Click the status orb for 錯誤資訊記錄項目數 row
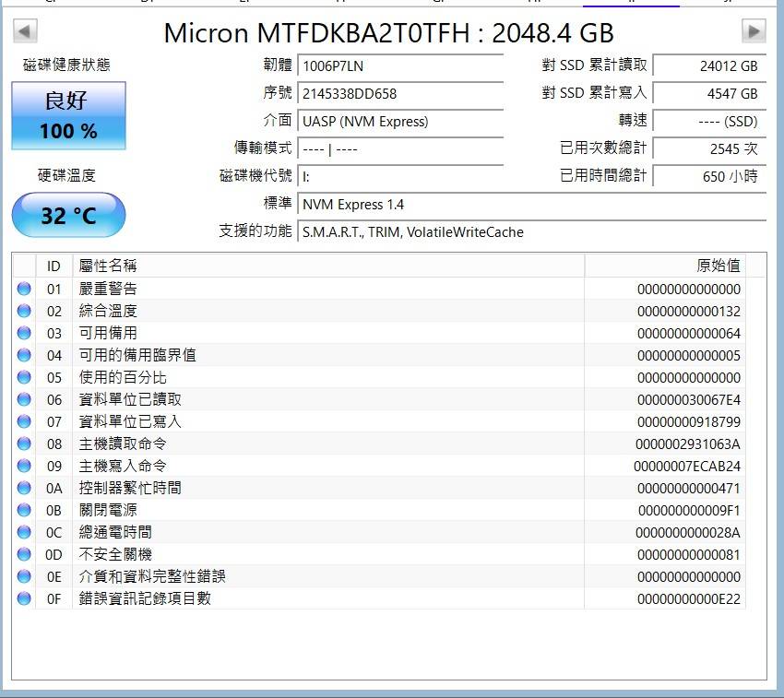The image size is (784, 698). [24, 598]
